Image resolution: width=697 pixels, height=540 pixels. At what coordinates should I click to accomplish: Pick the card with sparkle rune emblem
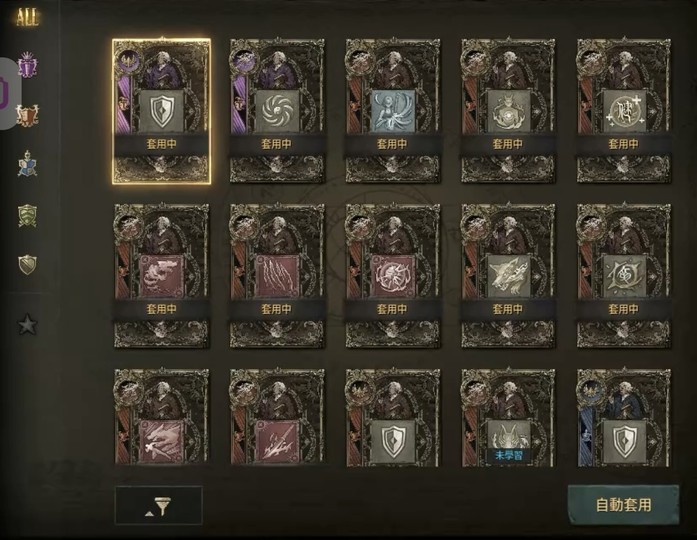point(624,111)
